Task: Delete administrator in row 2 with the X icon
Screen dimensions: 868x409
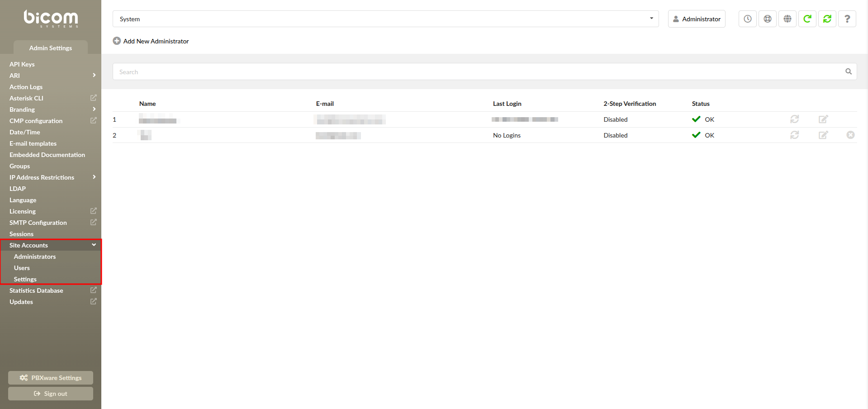Action: tap(851, 135)
